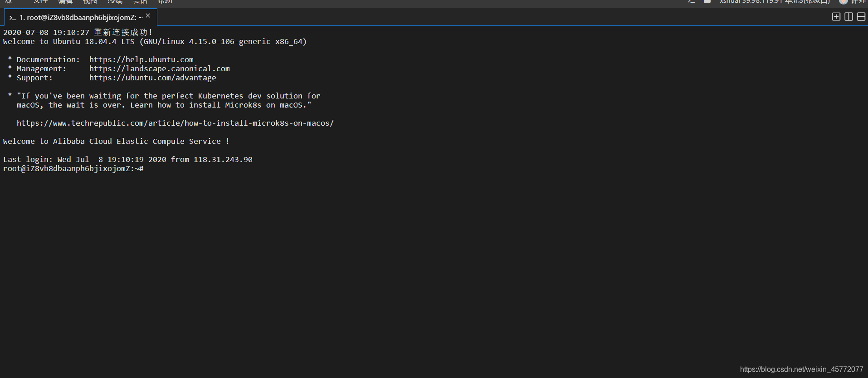Open the 编辑 (Edit) menu
This screenshot has height=378, width=868.
click(x=65, y=2)
